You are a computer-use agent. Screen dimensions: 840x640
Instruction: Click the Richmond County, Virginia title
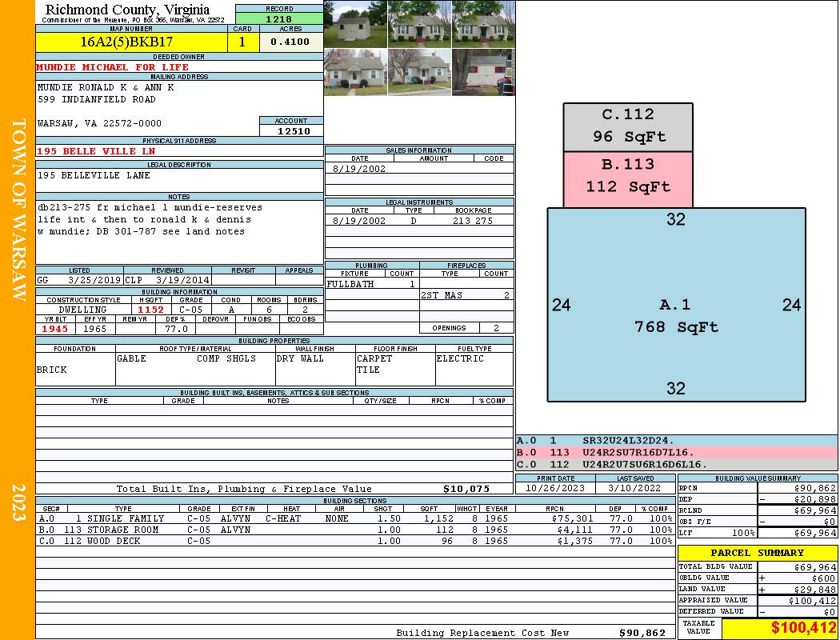pyautogui.click(x=127, y=10)
